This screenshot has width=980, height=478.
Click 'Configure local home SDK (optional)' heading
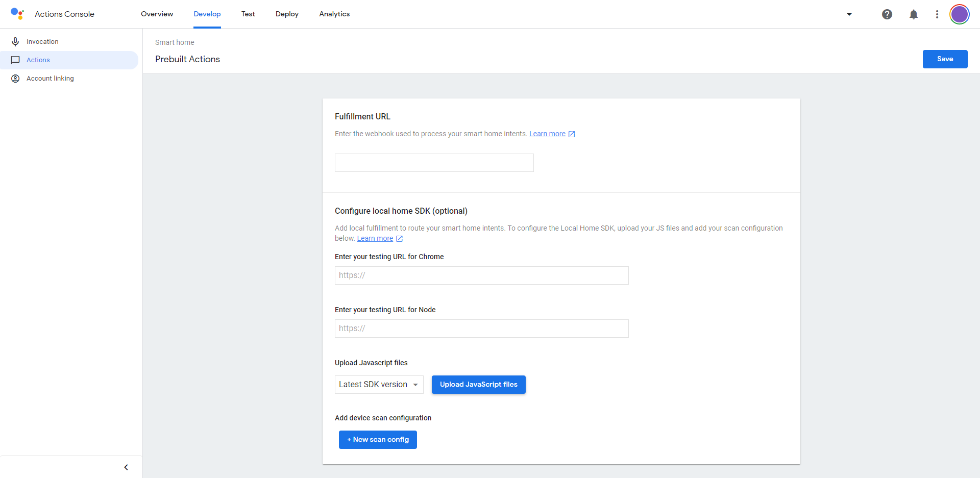point(401,211)
